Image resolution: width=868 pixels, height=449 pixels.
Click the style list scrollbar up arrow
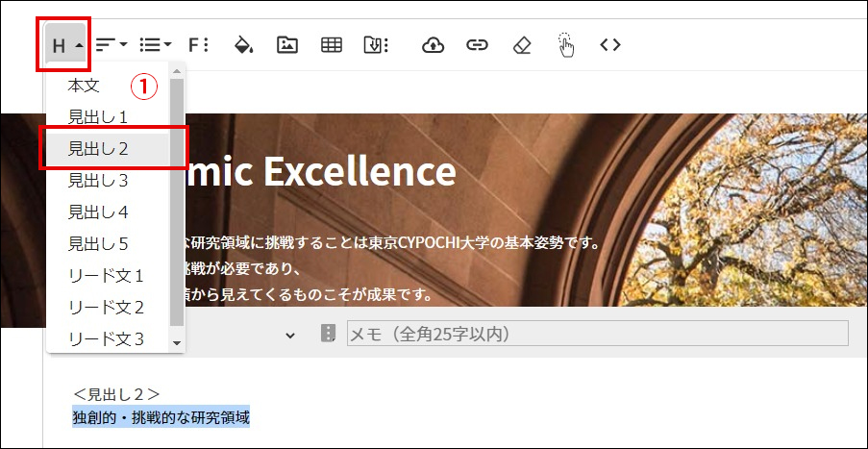177,71
